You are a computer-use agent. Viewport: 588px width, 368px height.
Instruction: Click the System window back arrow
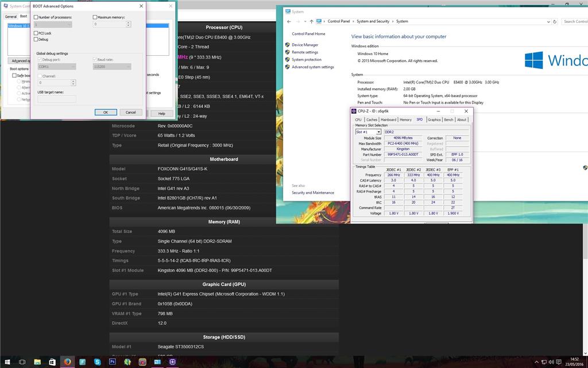click(x=288, y=21)
